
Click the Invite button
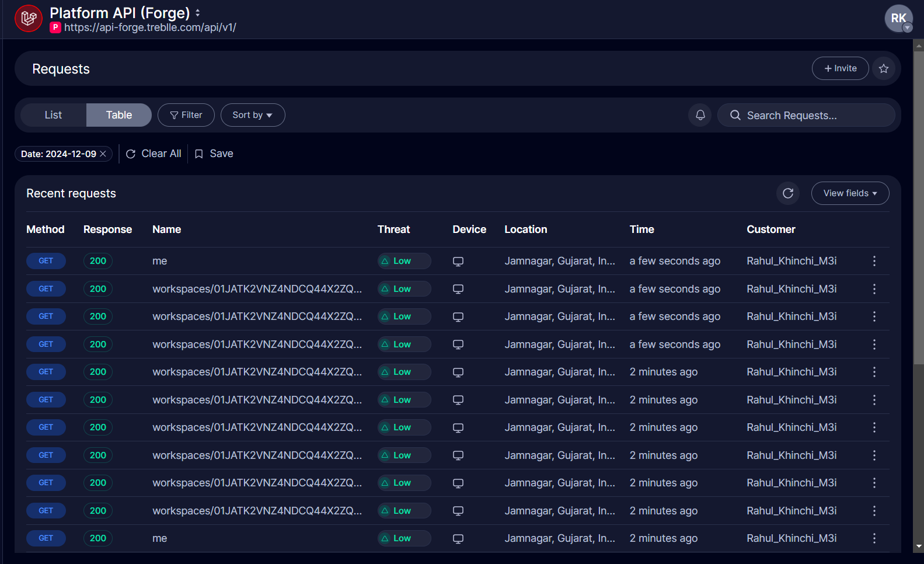(840, 68)
